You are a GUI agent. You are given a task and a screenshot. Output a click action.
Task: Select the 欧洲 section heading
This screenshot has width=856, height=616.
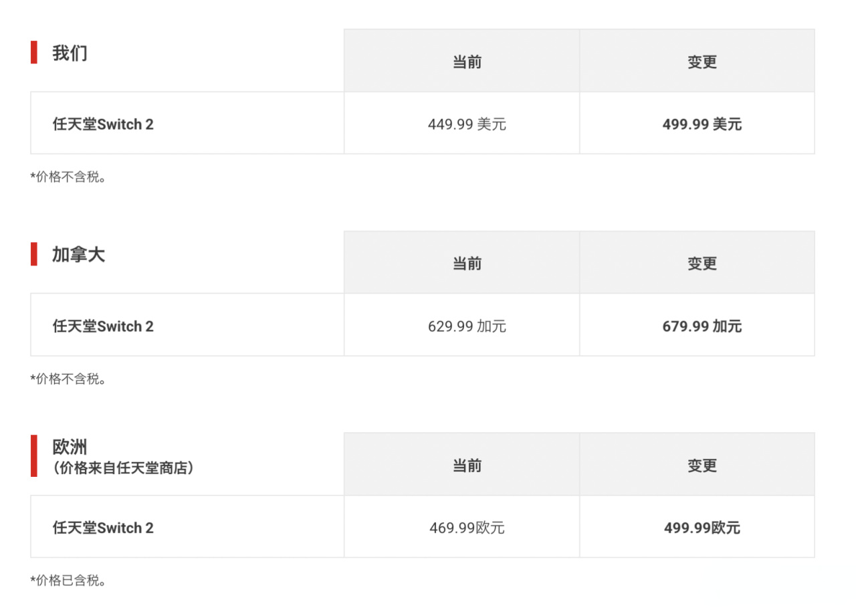(x=70, y=447)
